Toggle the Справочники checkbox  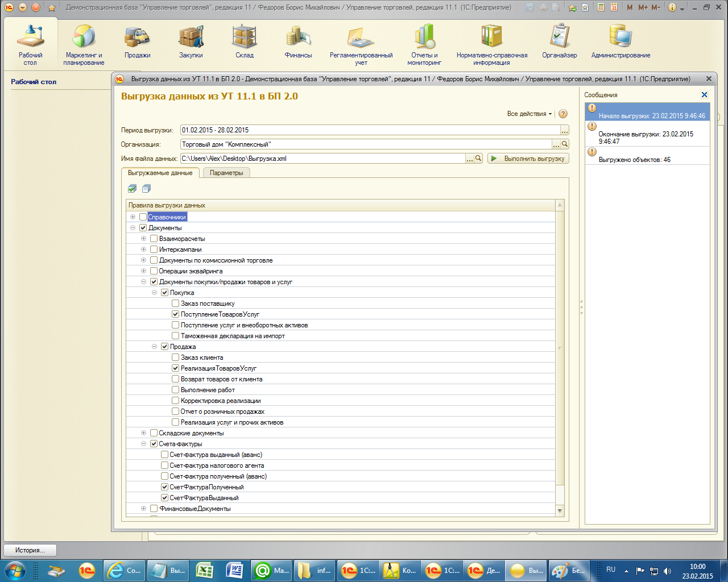[x=143, y=217]
